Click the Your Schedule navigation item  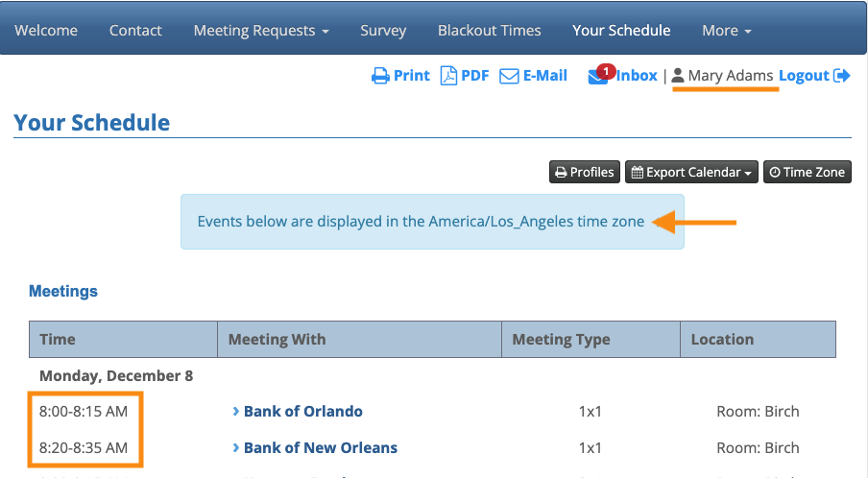point(621,31)
